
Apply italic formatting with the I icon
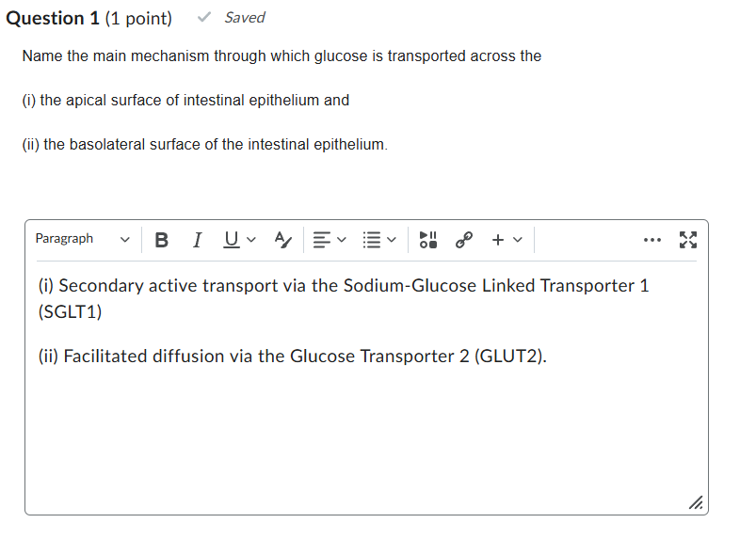click(x=197, y=239)
